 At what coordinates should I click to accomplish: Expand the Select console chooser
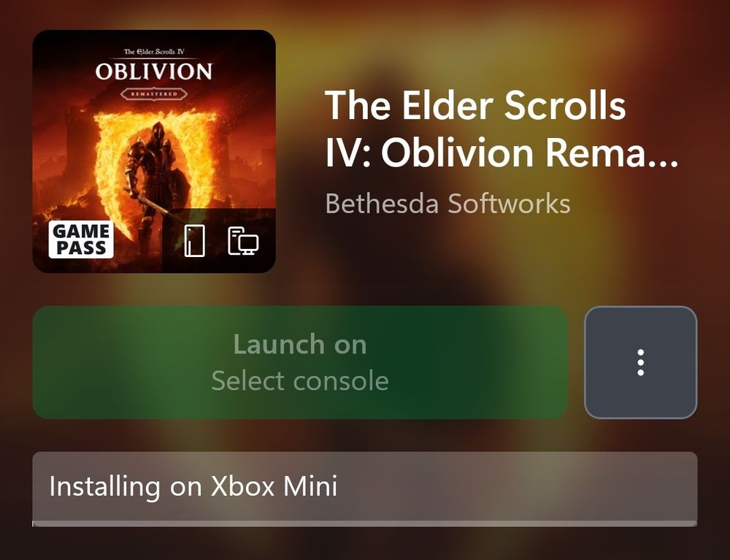300,381
